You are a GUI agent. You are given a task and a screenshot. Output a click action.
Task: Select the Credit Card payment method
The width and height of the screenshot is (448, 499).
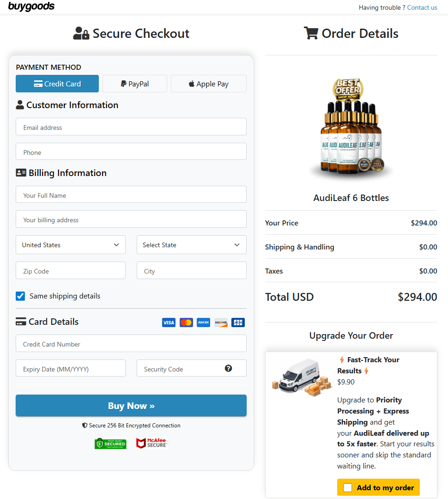(57, 84)
